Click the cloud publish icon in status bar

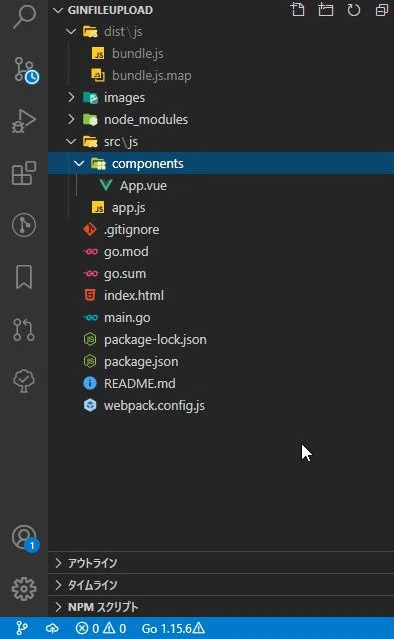click(52, 628)
